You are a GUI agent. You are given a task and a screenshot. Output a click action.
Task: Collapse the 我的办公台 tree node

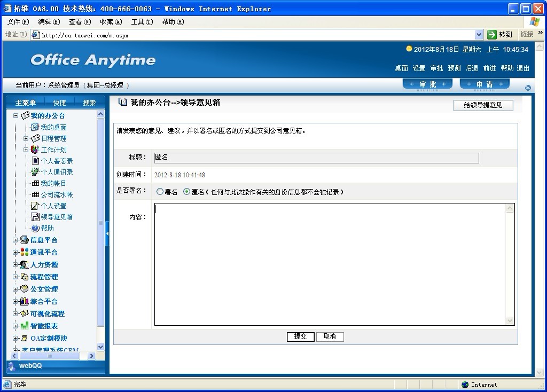click(16, 115)
